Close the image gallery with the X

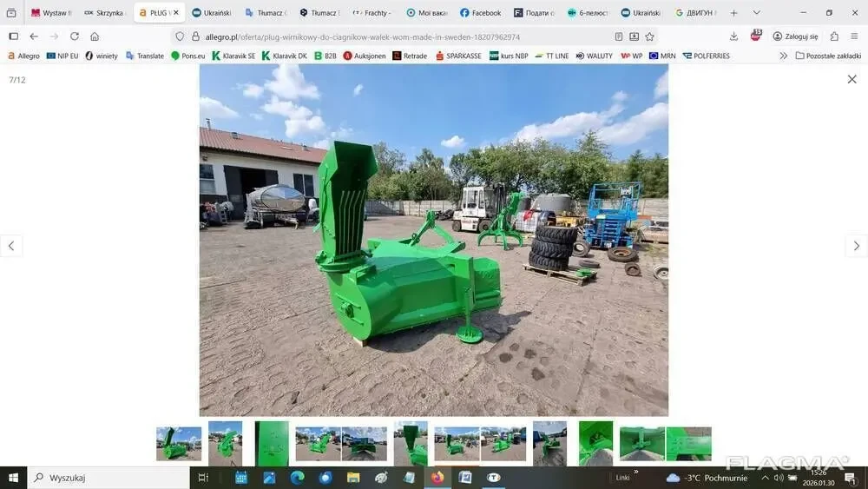(x=852, y=79)
